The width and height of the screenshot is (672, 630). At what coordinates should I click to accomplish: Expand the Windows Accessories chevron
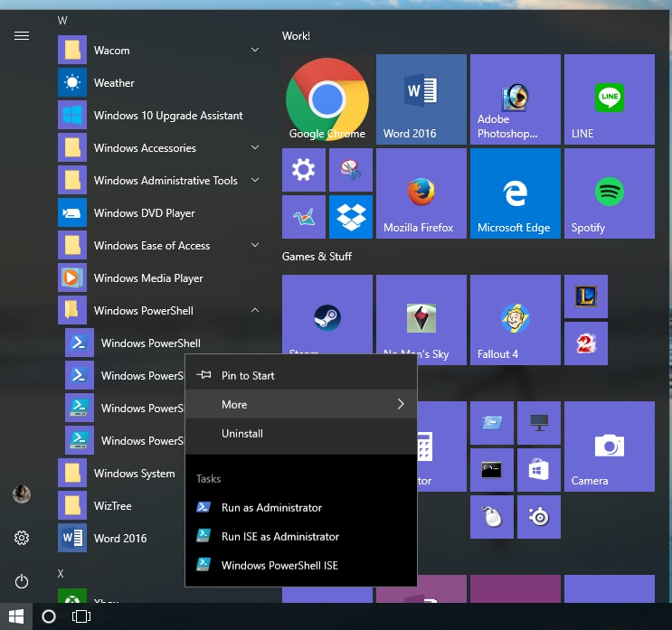point(255,147)
